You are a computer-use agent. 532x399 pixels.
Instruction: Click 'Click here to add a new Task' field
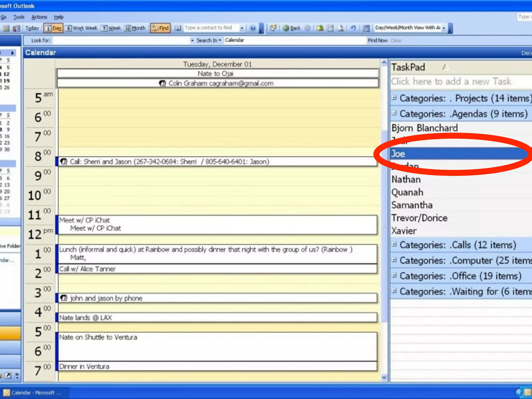pos(451,82)
